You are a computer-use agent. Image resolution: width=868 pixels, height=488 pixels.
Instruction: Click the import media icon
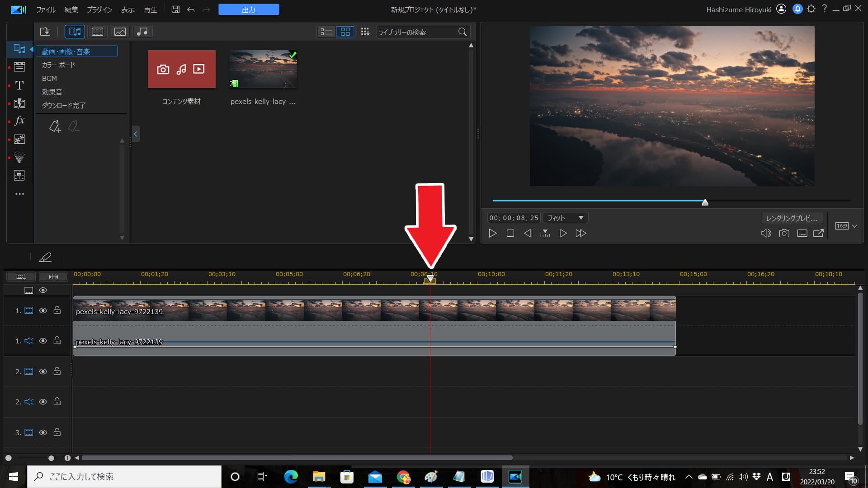point(45,32)
